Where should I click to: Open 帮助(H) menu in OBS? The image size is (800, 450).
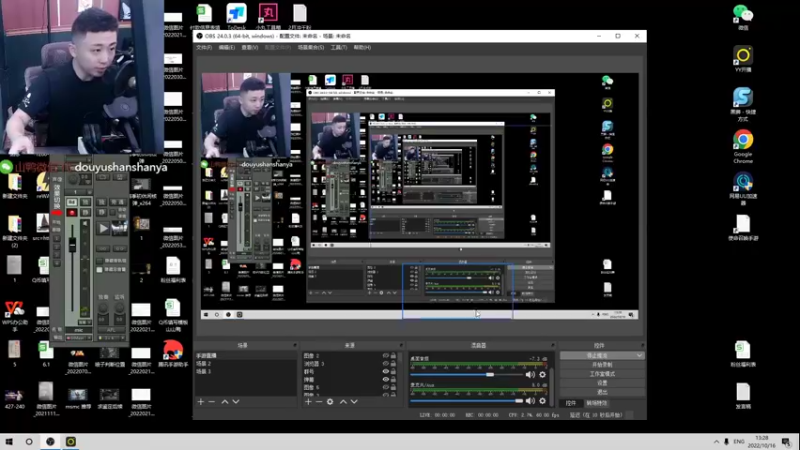(362, 47)
